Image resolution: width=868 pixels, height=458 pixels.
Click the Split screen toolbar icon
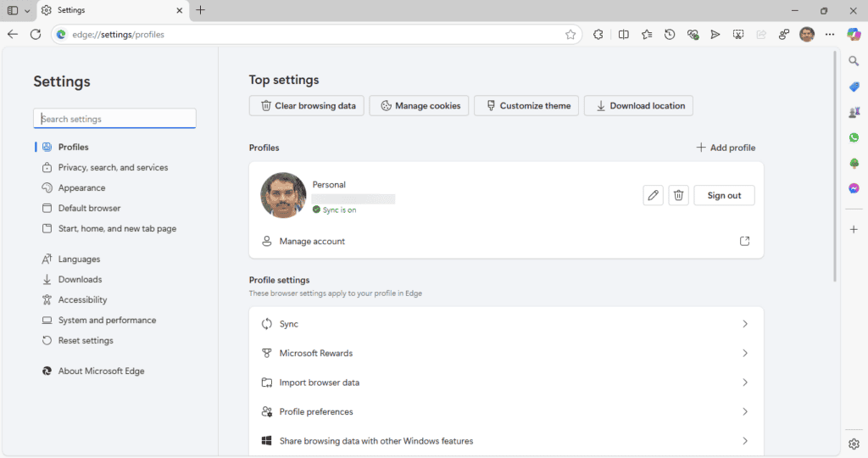[623, 34]
